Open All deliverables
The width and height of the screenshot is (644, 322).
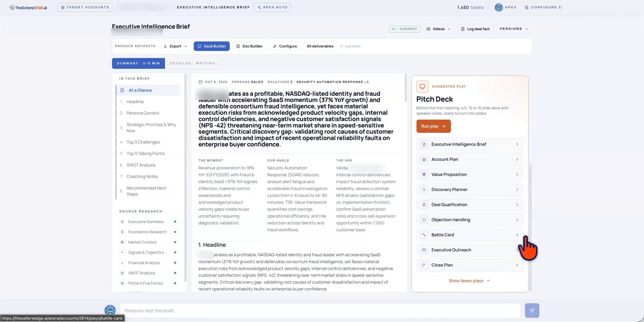point(320,46)
